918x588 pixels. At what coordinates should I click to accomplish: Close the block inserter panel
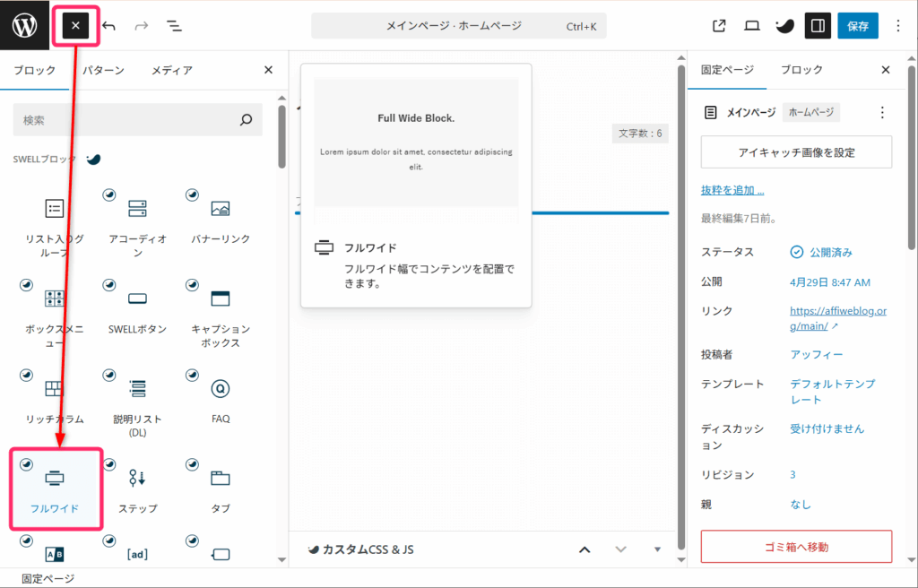click(x=268, y=70)
